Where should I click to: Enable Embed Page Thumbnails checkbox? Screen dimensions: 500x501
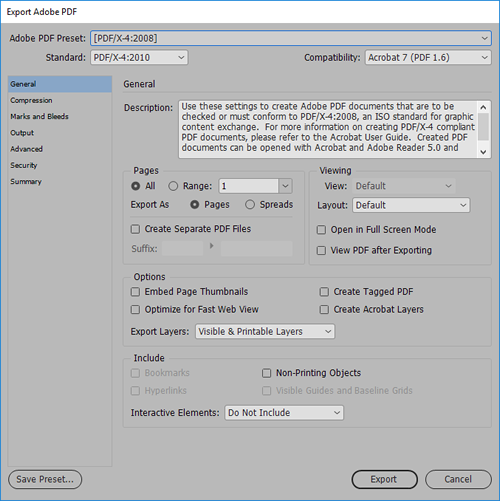coord(135,292)
